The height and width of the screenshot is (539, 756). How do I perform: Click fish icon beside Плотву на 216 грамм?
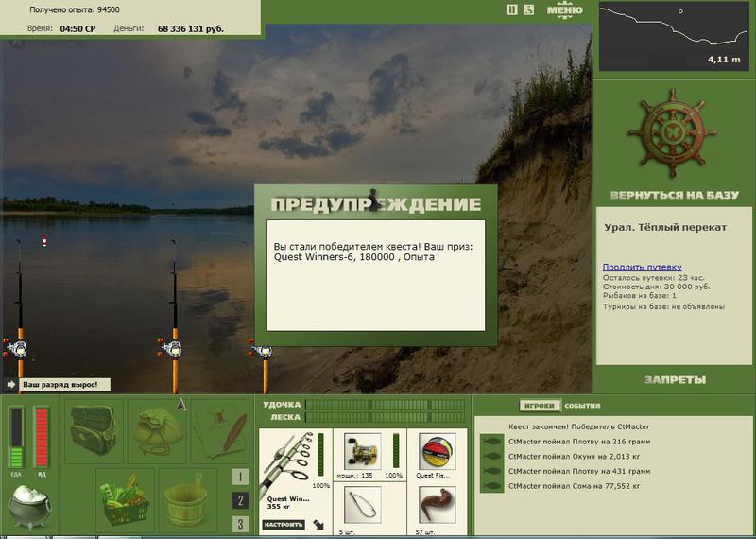[491, 442]
